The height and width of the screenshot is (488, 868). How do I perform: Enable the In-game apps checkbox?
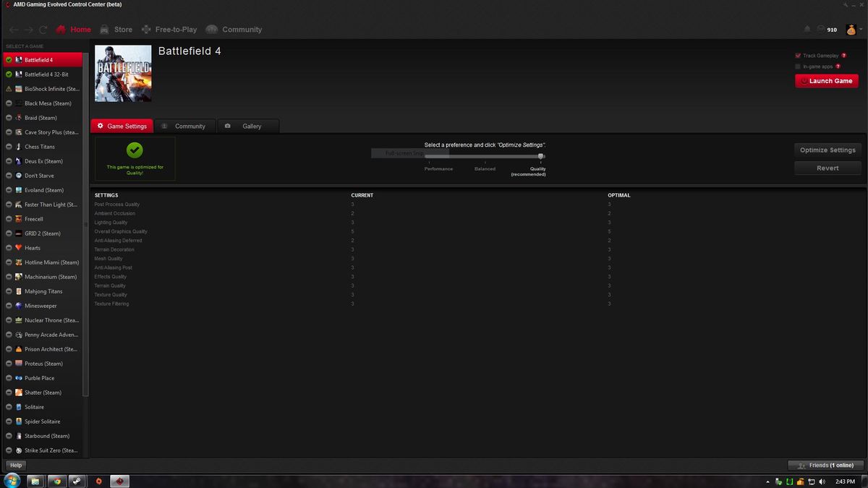(796, 66)
